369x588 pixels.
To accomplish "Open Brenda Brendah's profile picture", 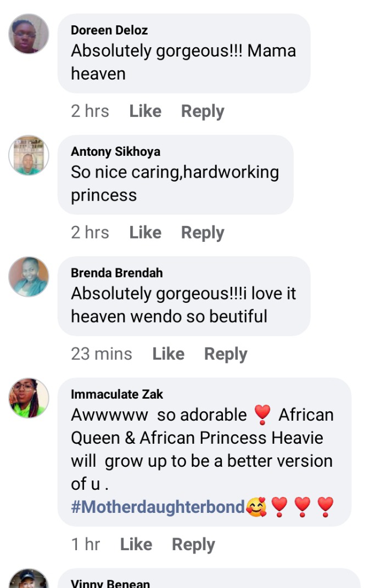I will [x=29, y=277].
